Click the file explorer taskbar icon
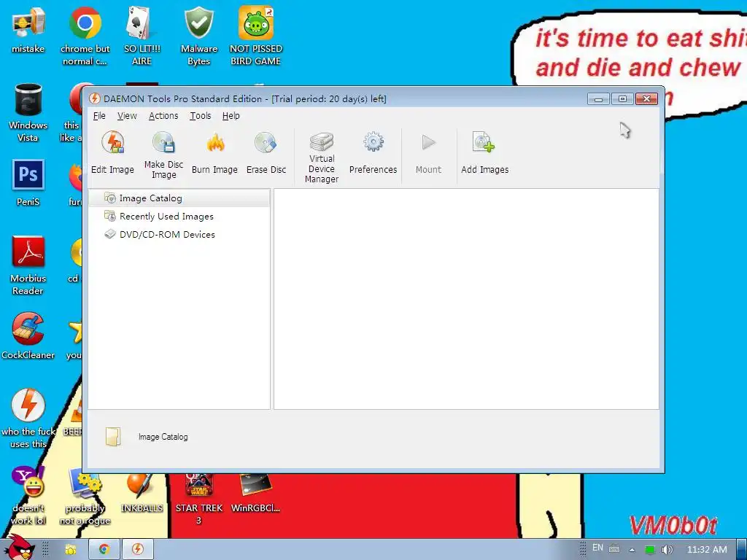The height and width of the screenshot is (560, 747). 71,550
